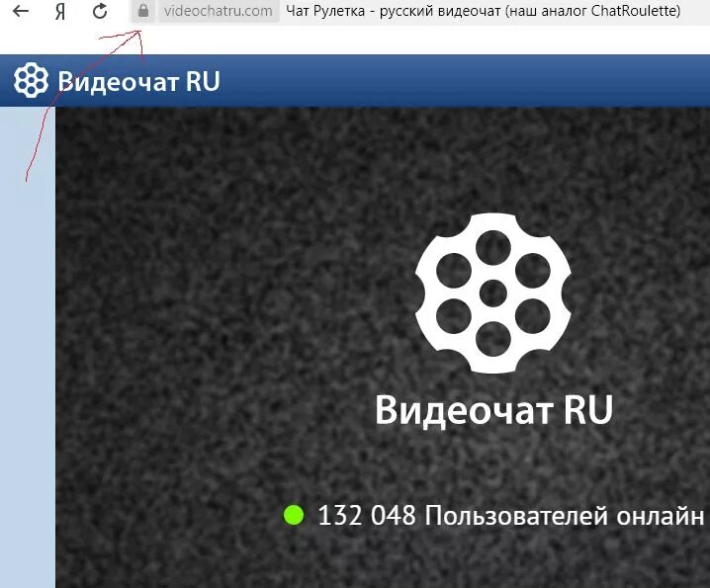Click the padlock security icon
This screenshot has width=710, height=588.
(143, 11)
